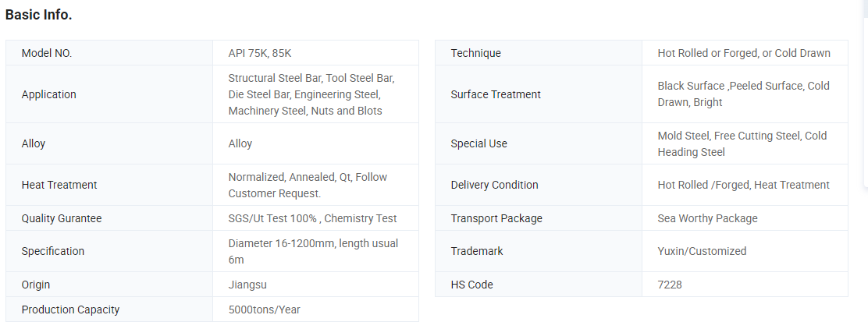Screen dimensions: 868x329
Task: Select the SGS/Ut Test 100% value
Action: click(x=312, y=218)
